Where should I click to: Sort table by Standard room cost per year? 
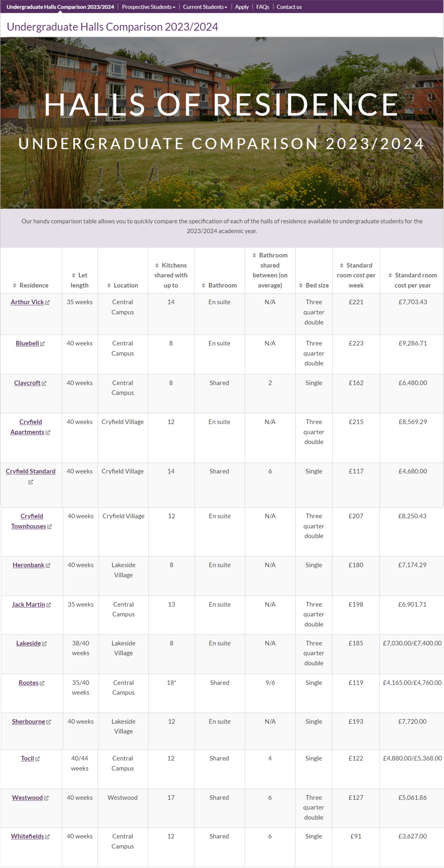click(x=390, y=275)
